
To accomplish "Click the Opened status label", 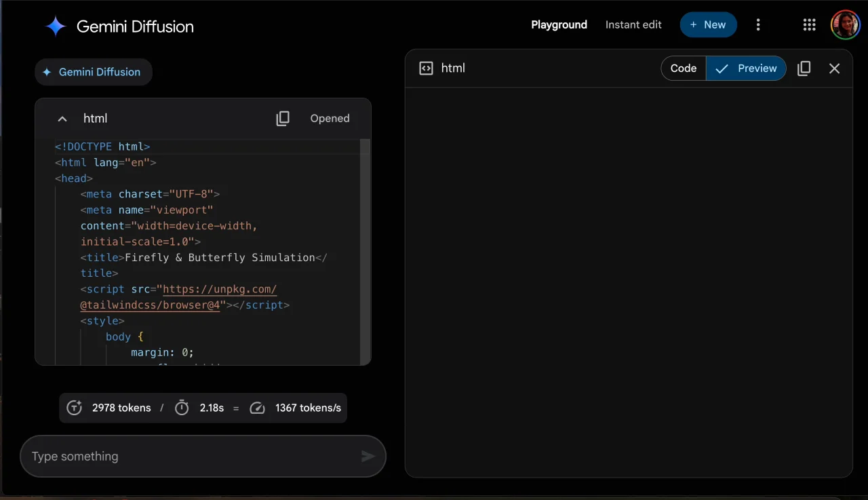I will (x=330, y=119).
